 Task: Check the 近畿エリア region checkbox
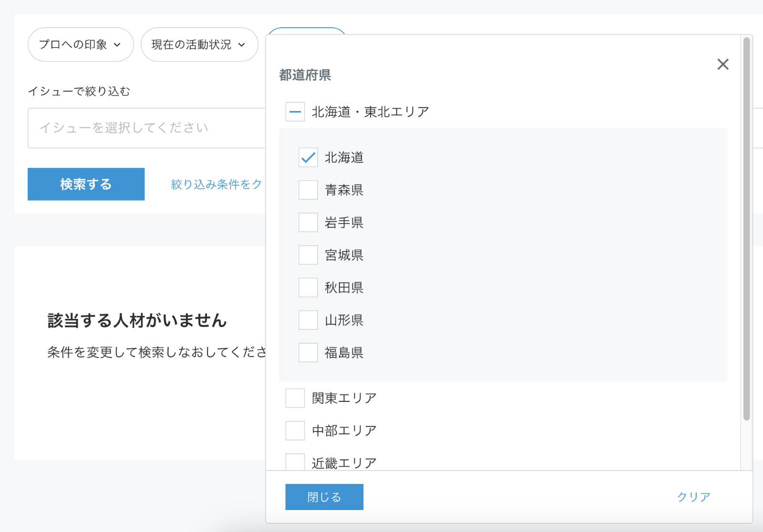(x=295, y=462)
